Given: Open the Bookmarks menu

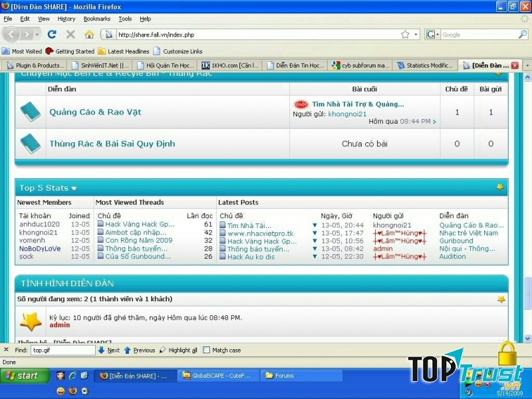Looking at the screenshot, I should (96, 19).
